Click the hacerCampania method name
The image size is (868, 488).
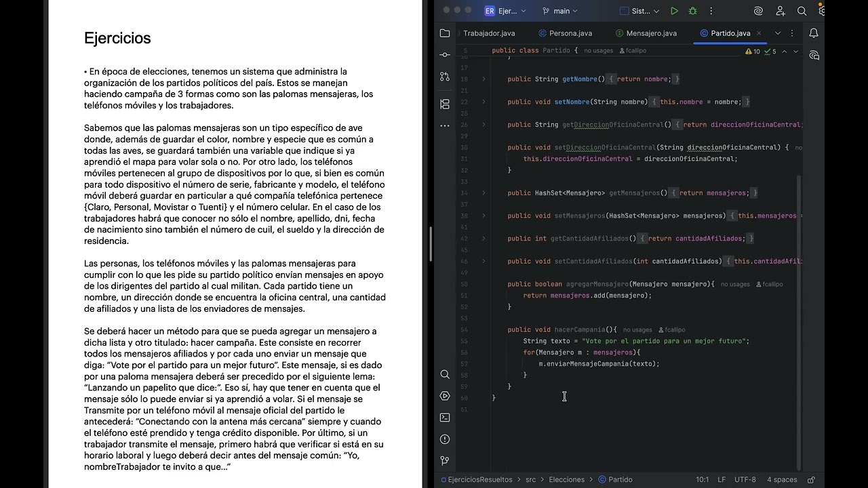coord(579,329)
